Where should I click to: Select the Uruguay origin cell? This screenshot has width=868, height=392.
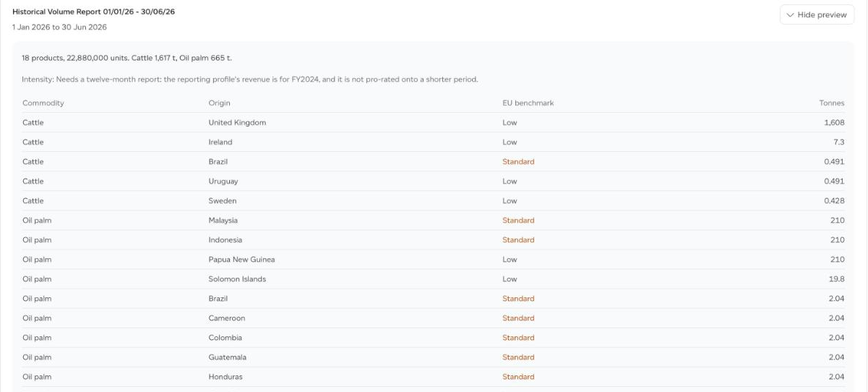(223, 182)
